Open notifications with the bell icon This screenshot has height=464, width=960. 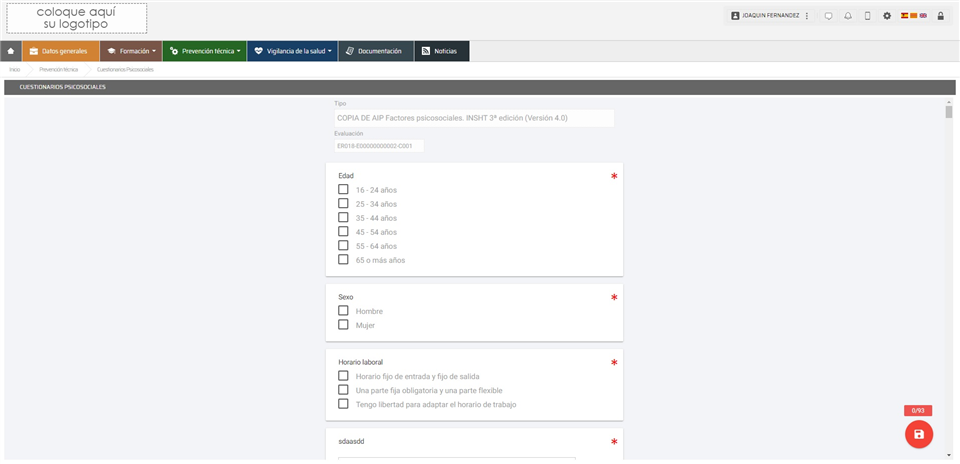pyautogui.click(x=848, y=16)
